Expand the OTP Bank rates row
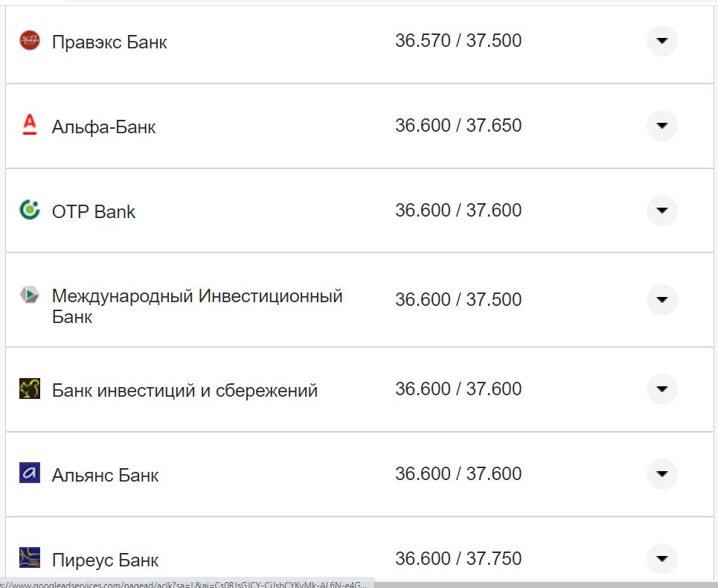Viewport: 718px width, 588px height. [x=661, y=211]
